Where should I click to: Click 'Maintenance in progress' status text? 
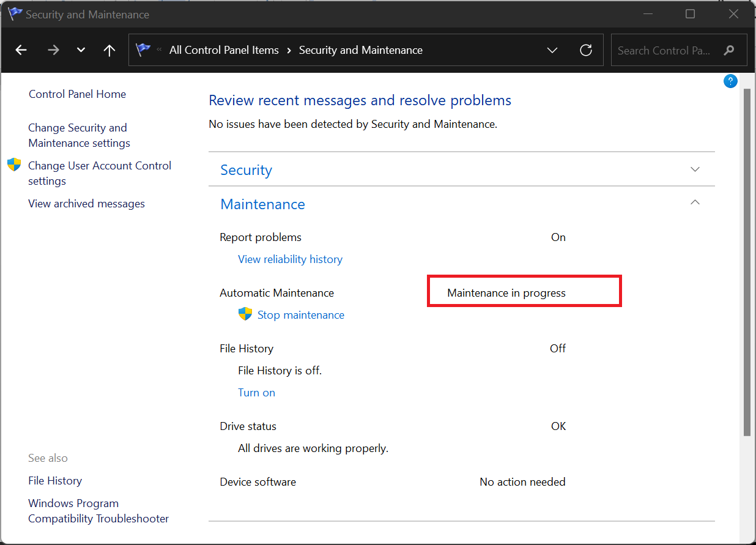coord(506,293)
